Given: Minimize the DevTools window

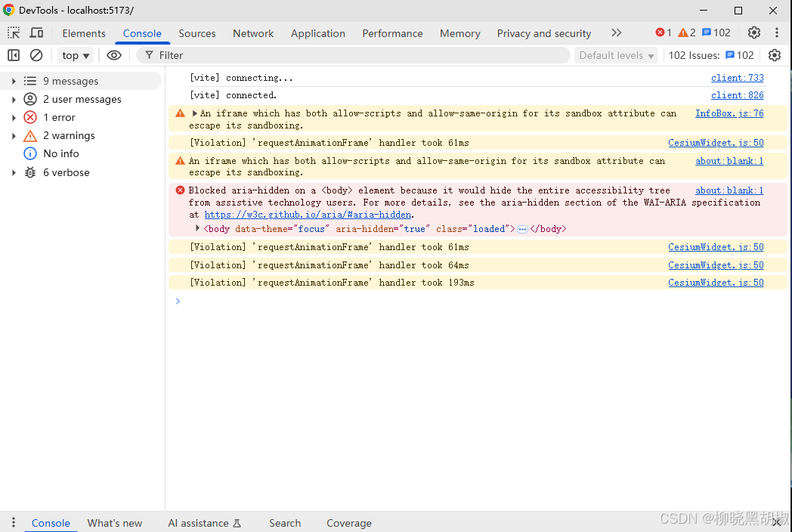Looking at the screenshot, I should tap(704, 11).
